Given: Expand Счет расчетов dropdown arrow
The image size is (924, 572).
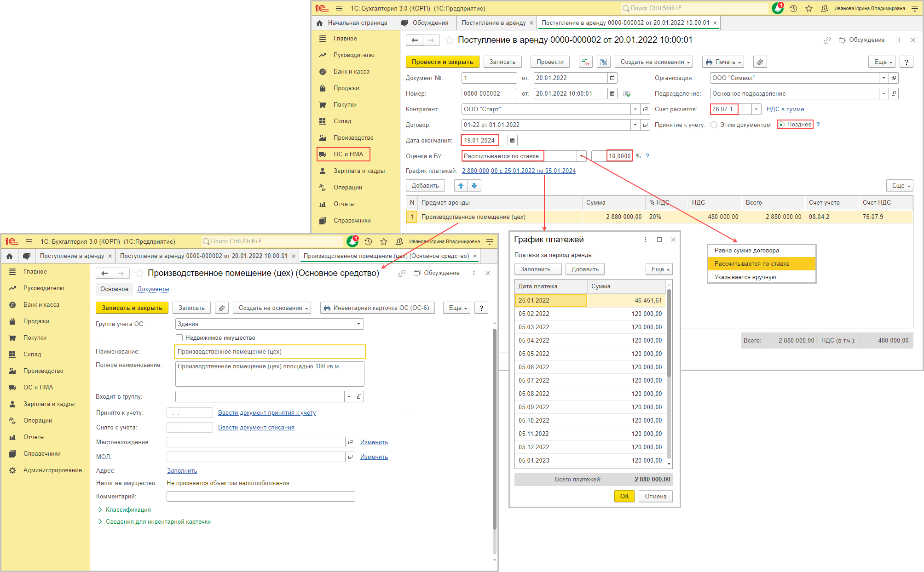Looking at the screenshot, I should tap(756, 109).
